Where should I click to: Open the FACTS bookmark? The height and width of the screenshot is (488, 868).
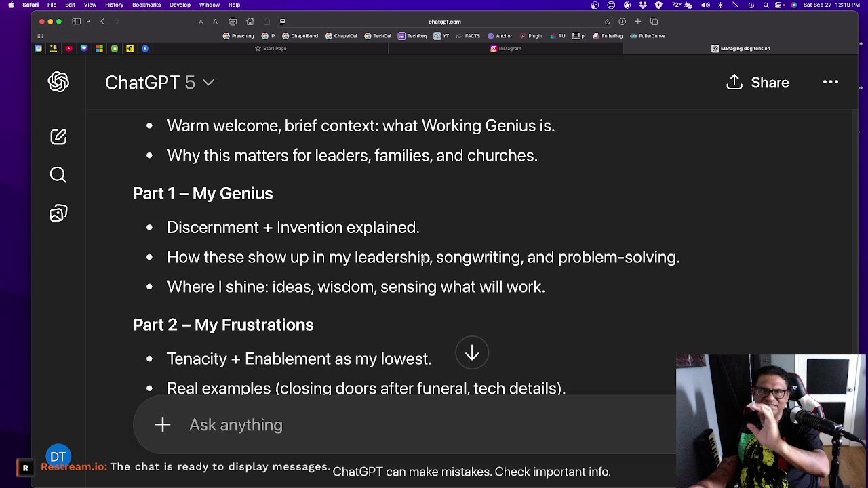click(467, 36)
